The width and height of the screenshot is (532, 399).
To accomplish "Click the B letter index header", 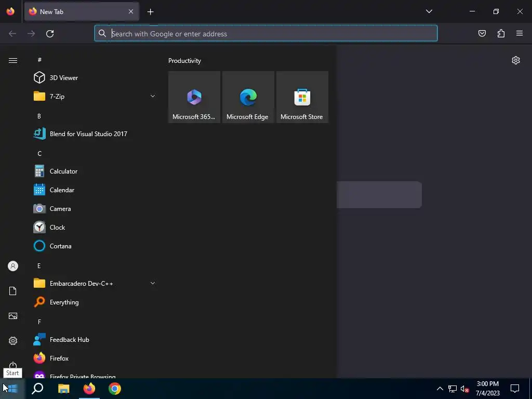I will [39, 116].
